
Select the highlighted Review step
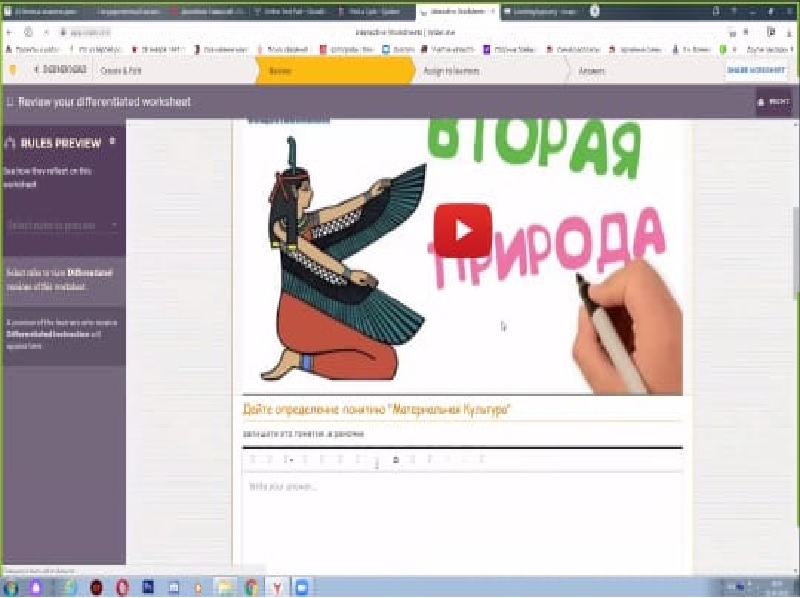point(334,71)
